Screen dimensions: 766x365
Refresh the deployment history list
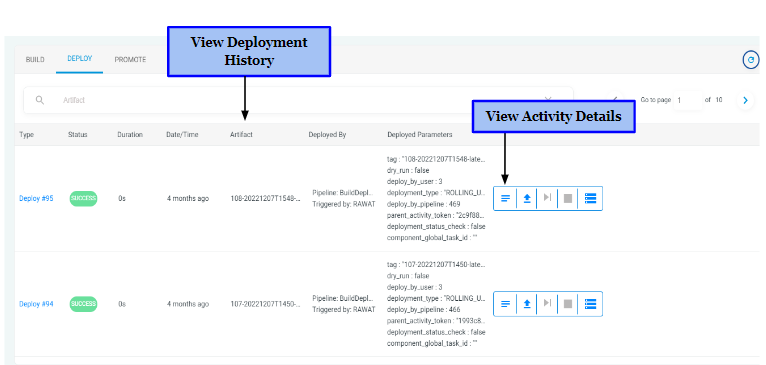click(751, 60)
